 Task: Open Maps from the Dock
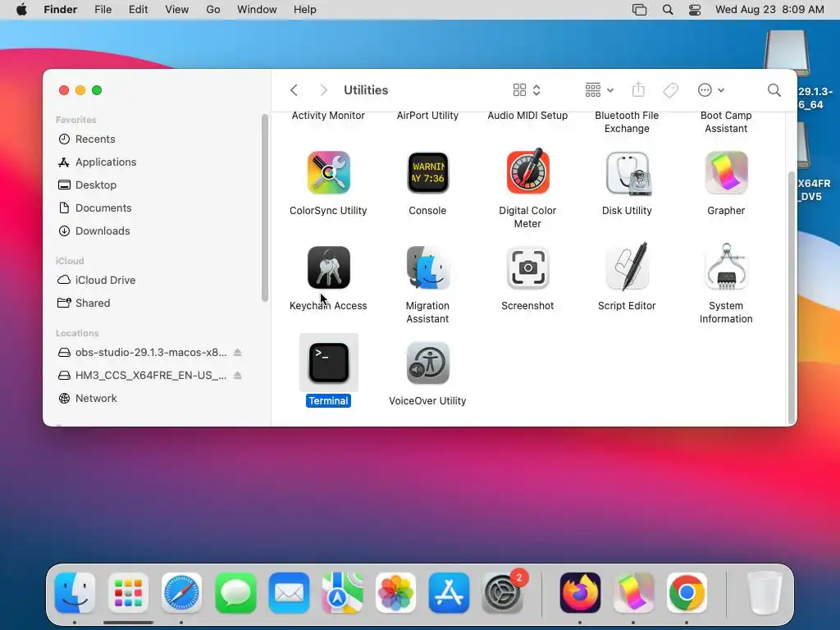coord(342,593)
